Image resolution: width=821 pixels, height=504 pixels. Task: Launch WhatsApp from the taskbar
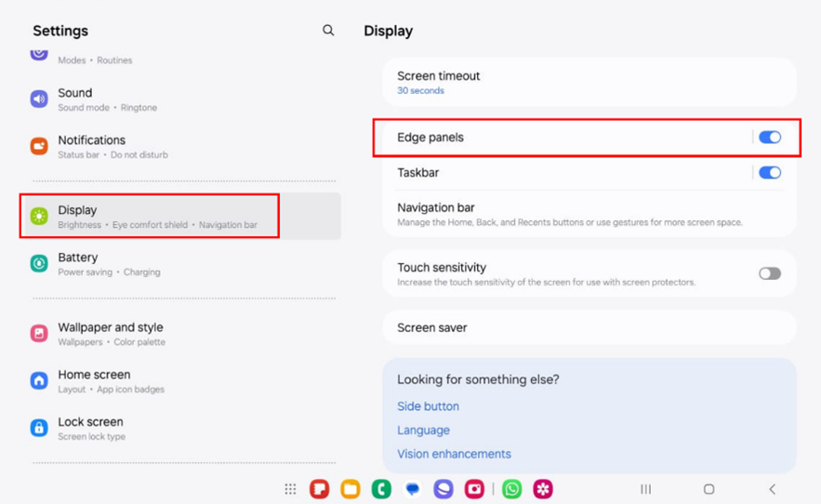pyautogui.click(x=511, y=489)
